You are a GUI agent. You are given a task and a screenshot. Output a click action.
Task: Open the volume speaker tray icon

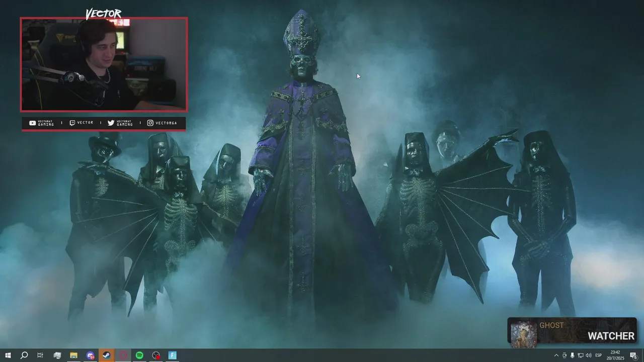point(589,355)
